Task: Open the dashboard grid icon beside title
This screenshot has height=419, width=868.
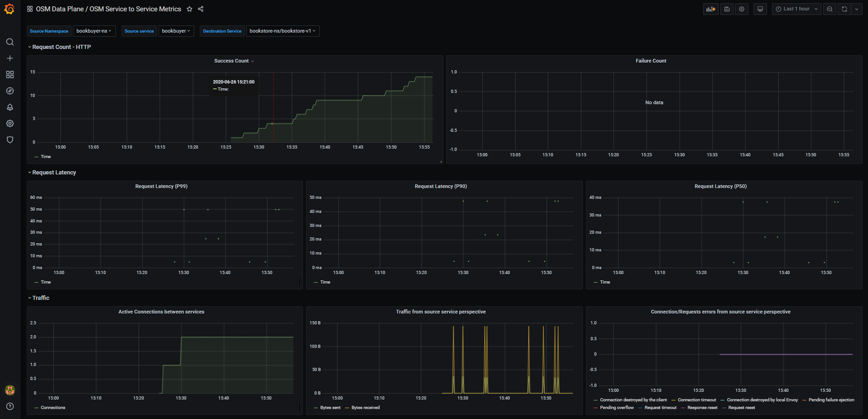Action: click(30, 9)
